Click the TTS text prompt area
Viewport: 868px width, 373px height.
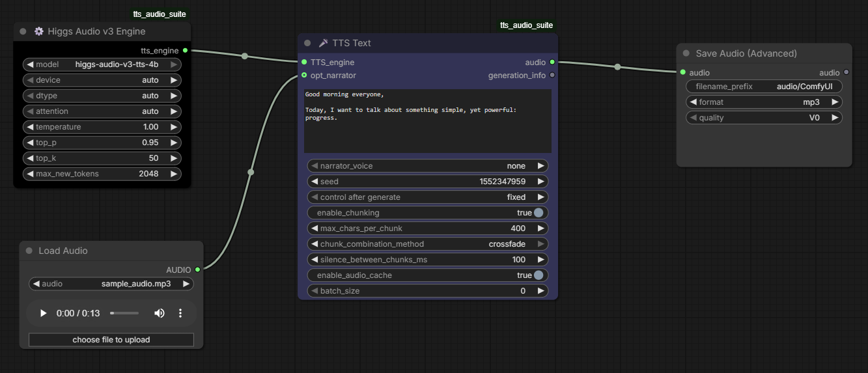coord(428,121)
